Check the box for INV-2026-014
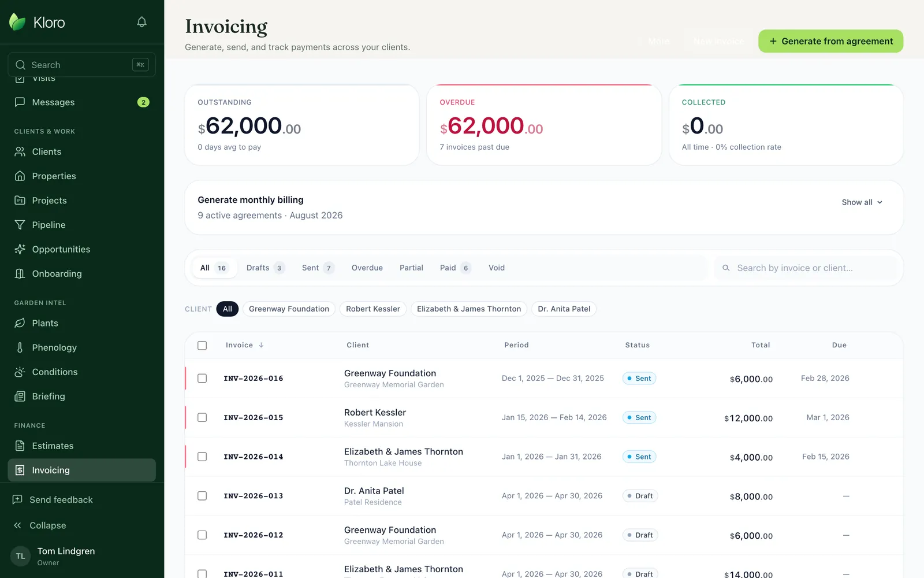Viewport: 924px width, 578px height. (202, 457)
